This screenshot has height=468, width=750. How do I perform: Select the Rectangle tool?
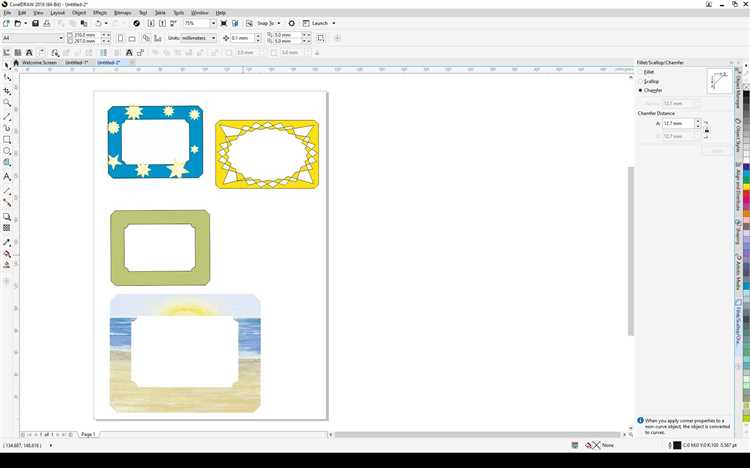tap(7, 140)
